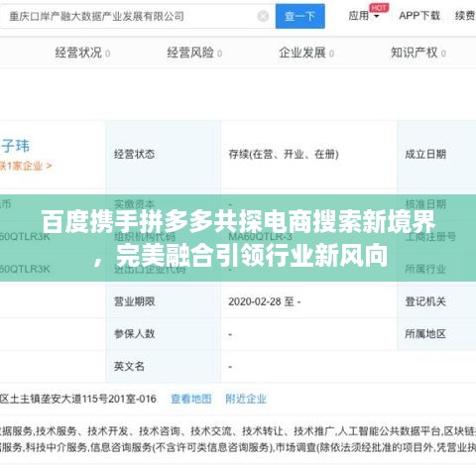The height and width of the screenshot is (476, 476).
Task: Click the 所属地区 label cell
Action: tap(436, 334)
